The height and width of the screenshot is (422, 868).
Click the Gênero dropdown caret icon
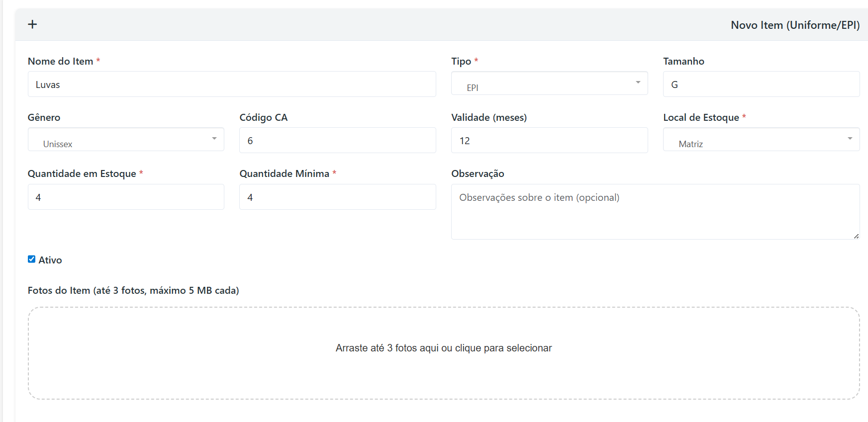click(x=214, y=139)
